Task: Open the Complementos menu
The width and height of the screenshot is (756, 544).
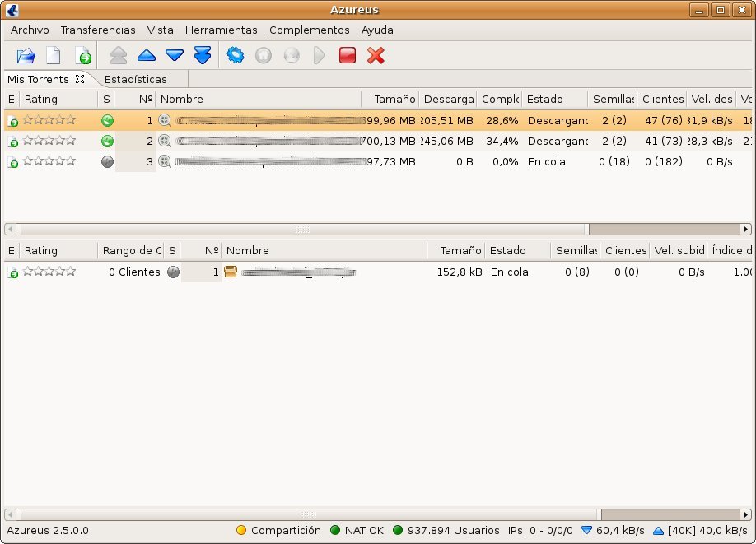Action: (309, 30)
